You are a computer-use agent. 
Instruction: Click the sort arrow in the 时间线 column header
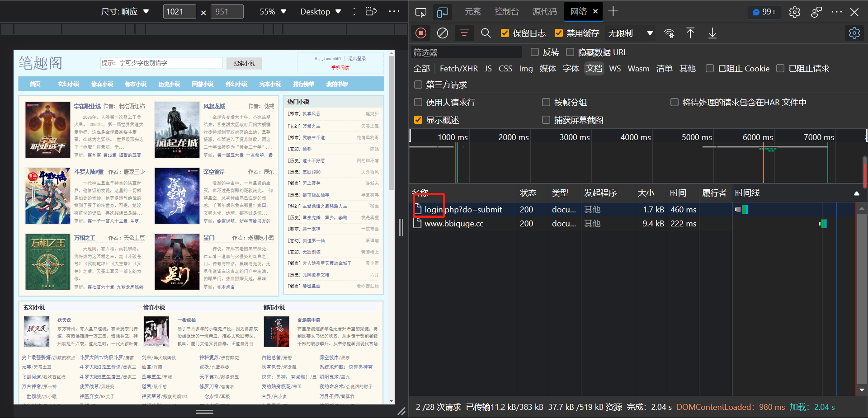(x=857, y=193)
